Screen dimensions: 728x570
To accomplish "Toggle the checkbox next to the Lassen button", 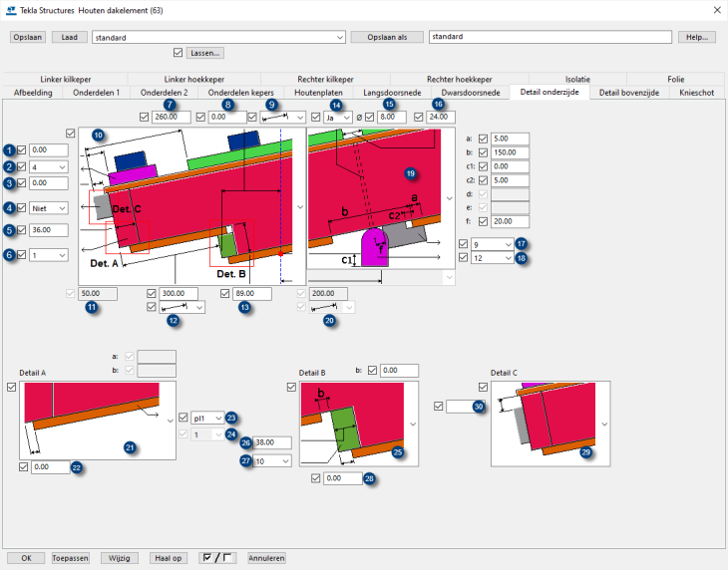I will click(x=178, y=53).
